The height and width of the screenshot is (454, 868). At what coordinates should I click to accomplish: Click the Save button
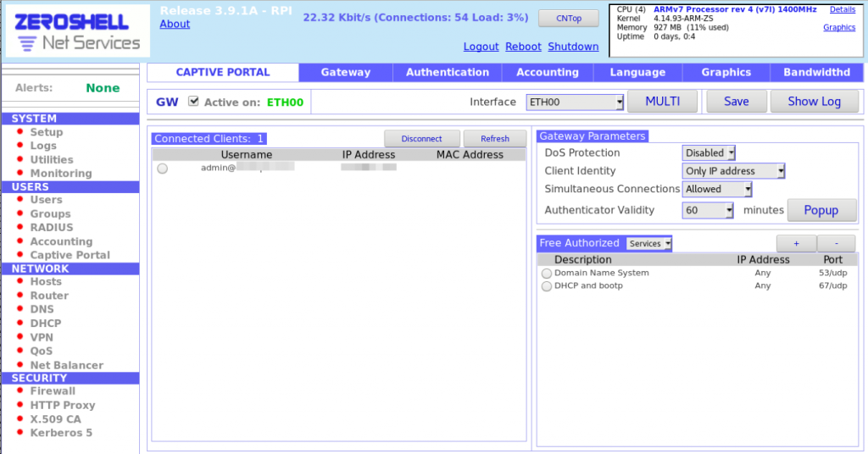point(737,101)
